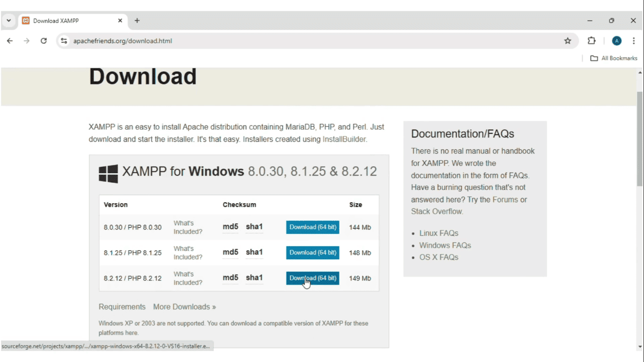Open the Extensions puzzle icon

pos(592,41)
